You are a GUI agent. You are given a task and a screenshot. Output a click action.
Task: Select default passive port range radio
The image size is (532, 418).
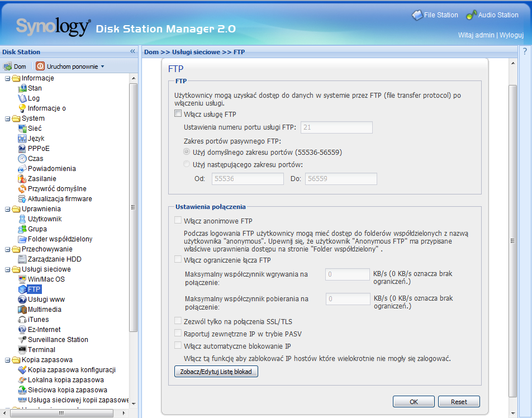point(187,151)
